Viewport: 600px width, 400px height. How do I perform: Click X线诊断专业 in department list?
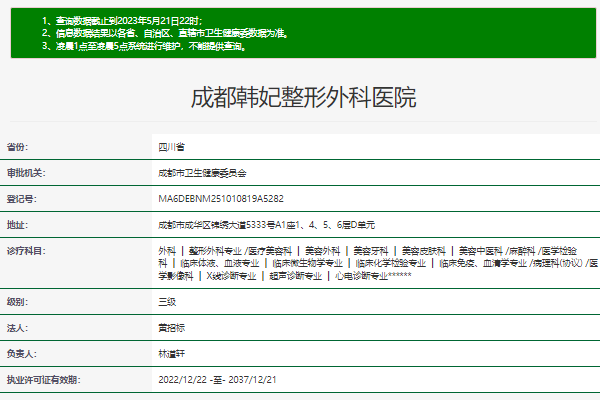coord(231,276)
